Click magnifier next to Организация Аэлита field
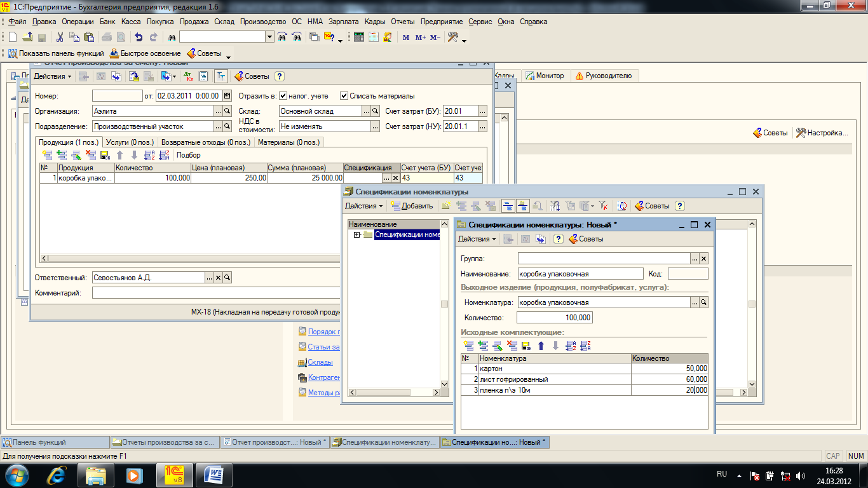 tap(226, 111)
